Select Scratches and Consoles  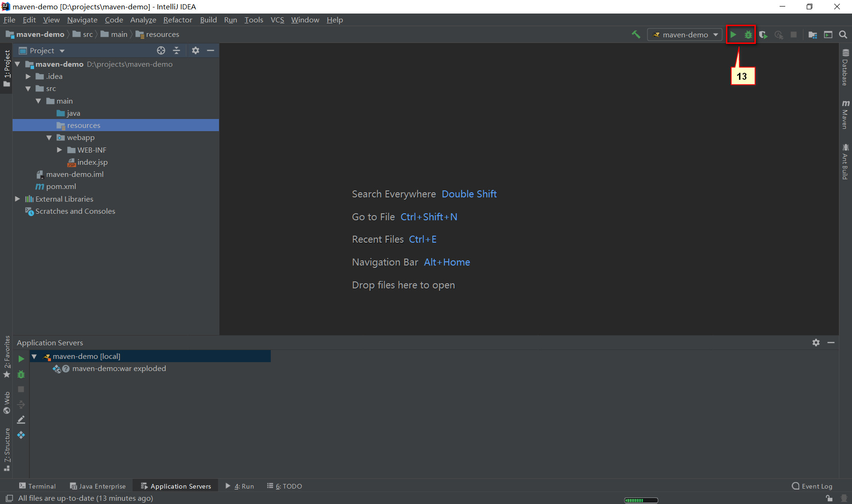coord(70,211)
